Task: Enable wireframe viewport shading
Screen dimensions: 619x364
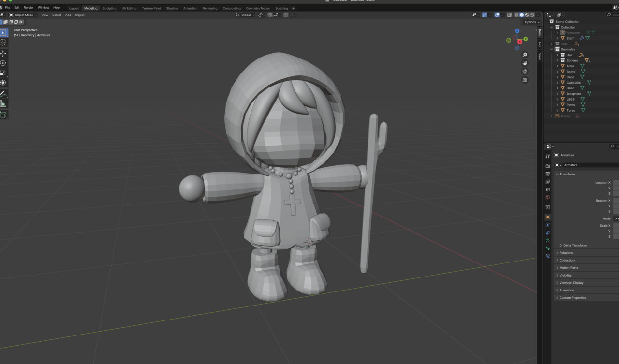Action: point(516,15)
